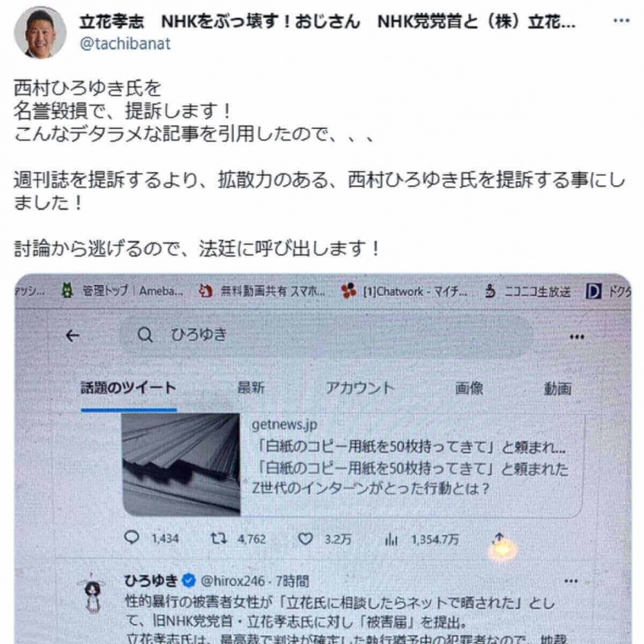
Task: Open the tweet's three-dot more options menu
Action: tap(621, 21)
